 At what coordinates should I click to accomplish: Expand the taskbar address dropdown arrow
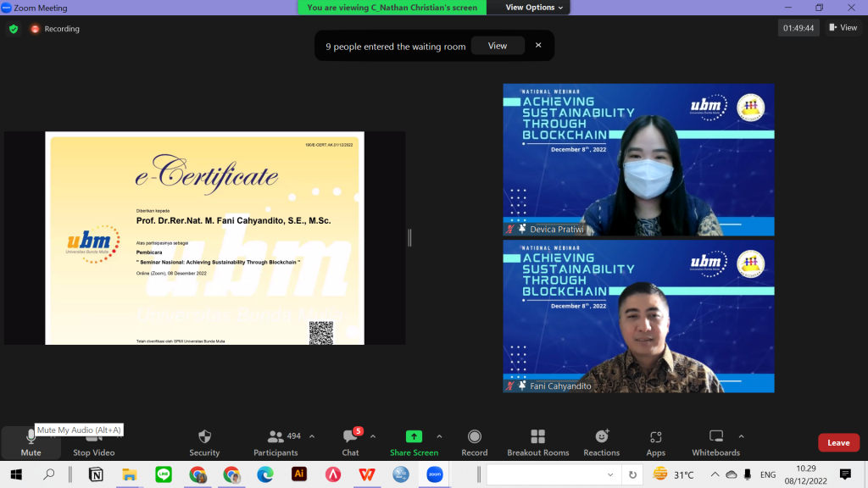(610, 474)
